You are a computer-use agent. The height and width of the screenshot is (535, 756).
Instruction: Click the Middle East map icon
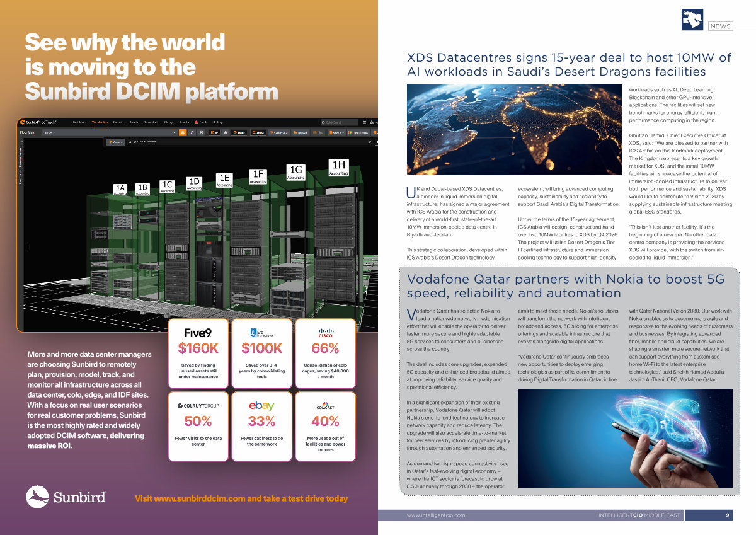692,20
